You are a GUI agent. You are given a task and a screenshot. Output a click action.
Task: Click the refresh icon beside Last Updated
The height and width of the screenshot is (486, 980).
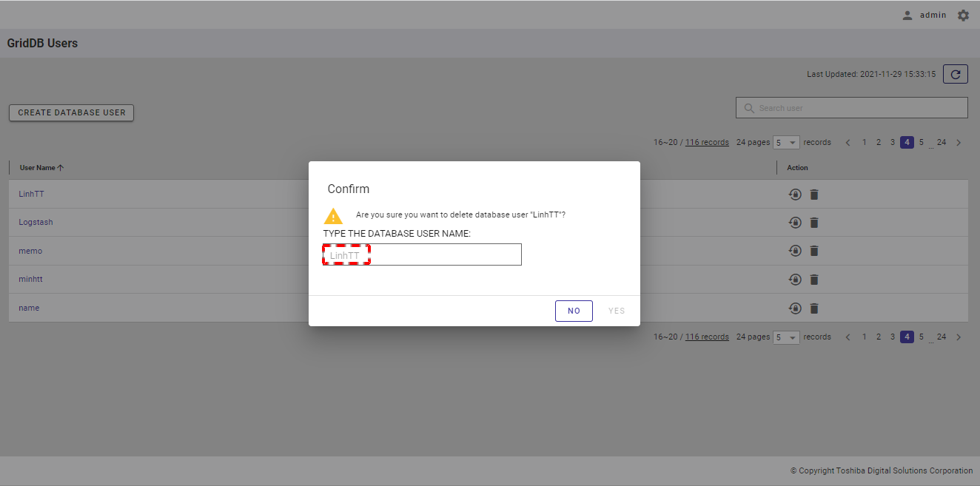[956, 74]
